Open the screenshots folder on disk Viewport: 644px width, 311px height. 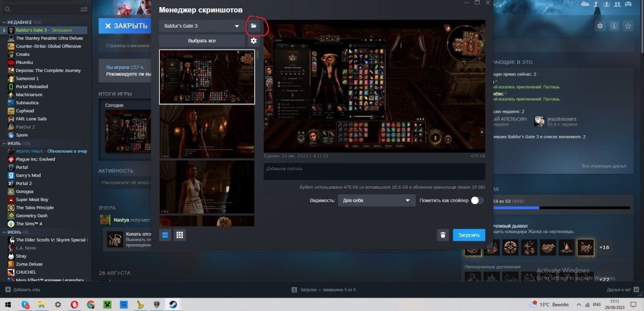(x=254, y=26)
